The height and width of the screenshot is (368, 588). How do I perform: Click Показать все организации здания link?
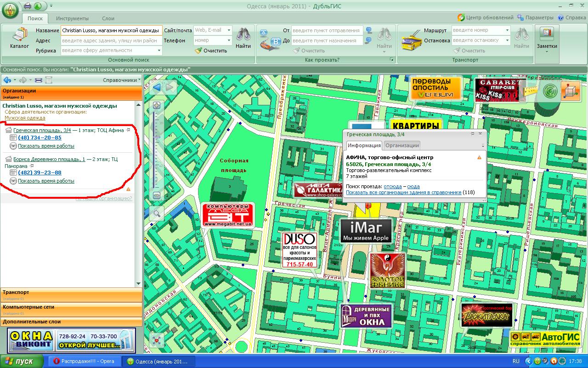(403, 192)
